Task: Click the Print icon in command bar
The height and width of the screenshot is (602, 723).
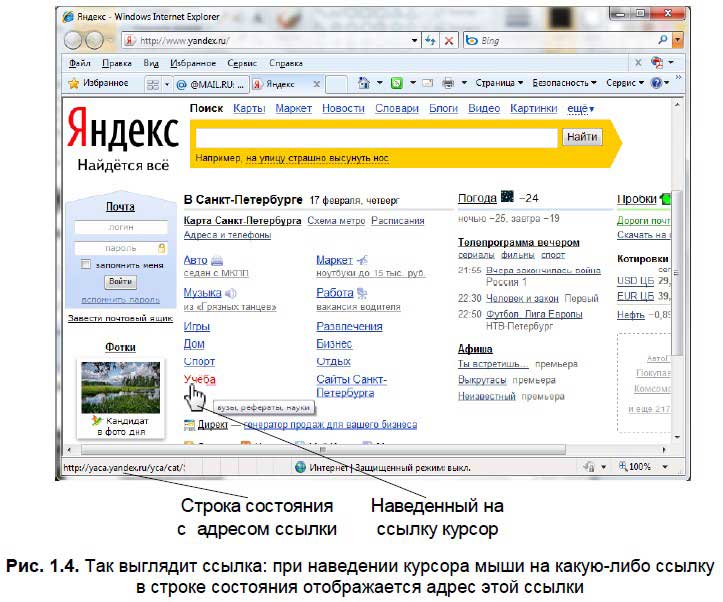Action: click(448, 83)
